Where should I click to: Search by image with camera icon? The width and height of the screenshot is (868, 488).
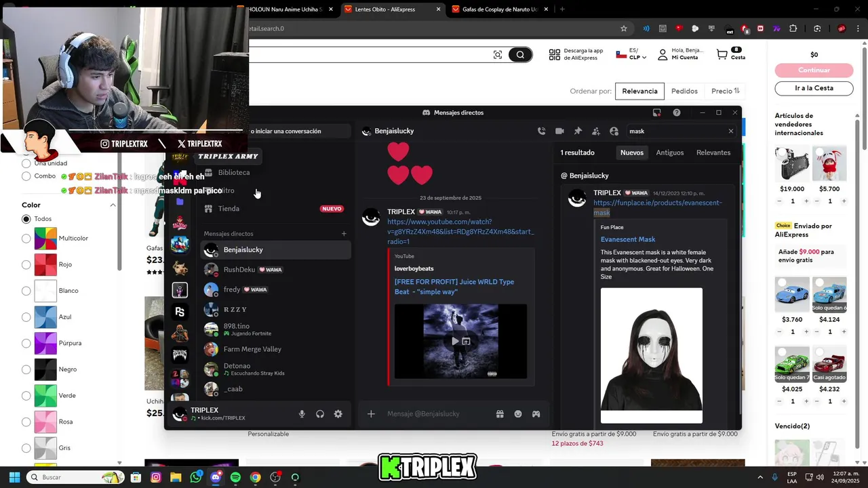(x=498, y=55)
